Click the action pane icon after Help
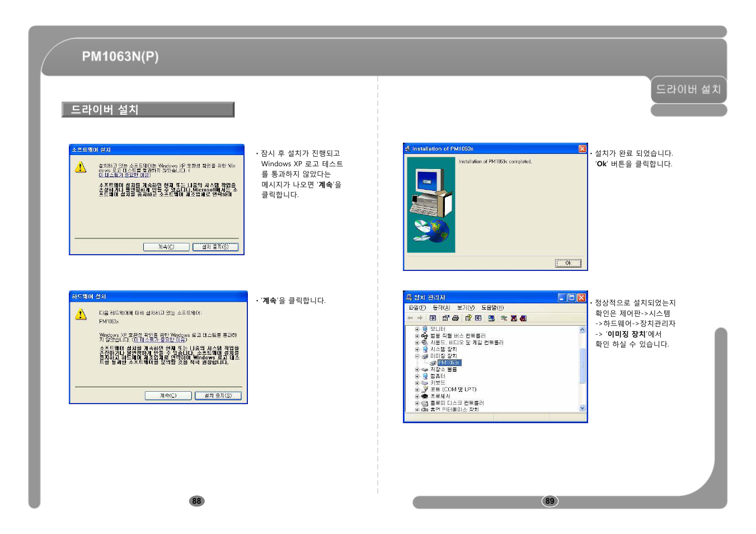The width and height of the screenshot is (756, 534). (x=478, y=318)
